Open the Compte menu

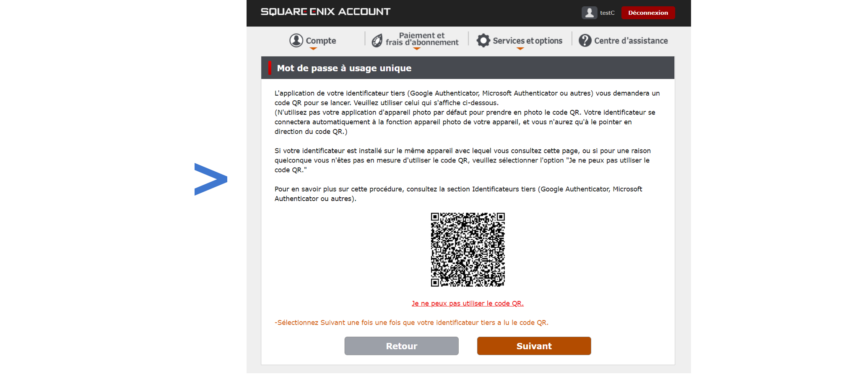(321, 41)
